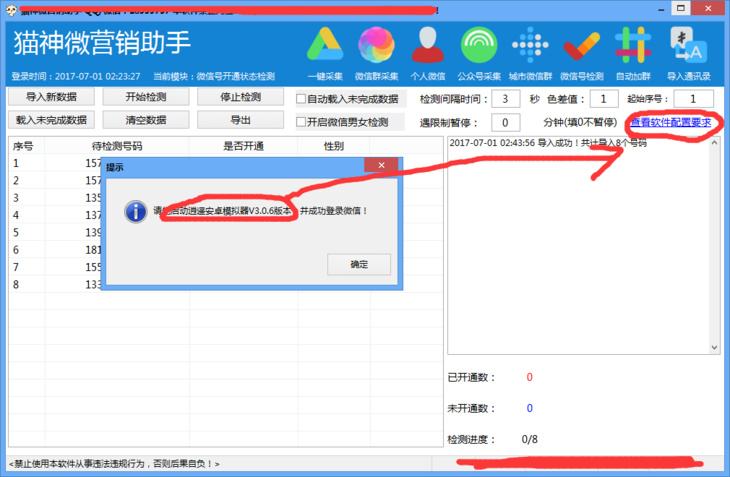
Task: Confirm the dialog with 确定 button
Action: pos(359,264)
